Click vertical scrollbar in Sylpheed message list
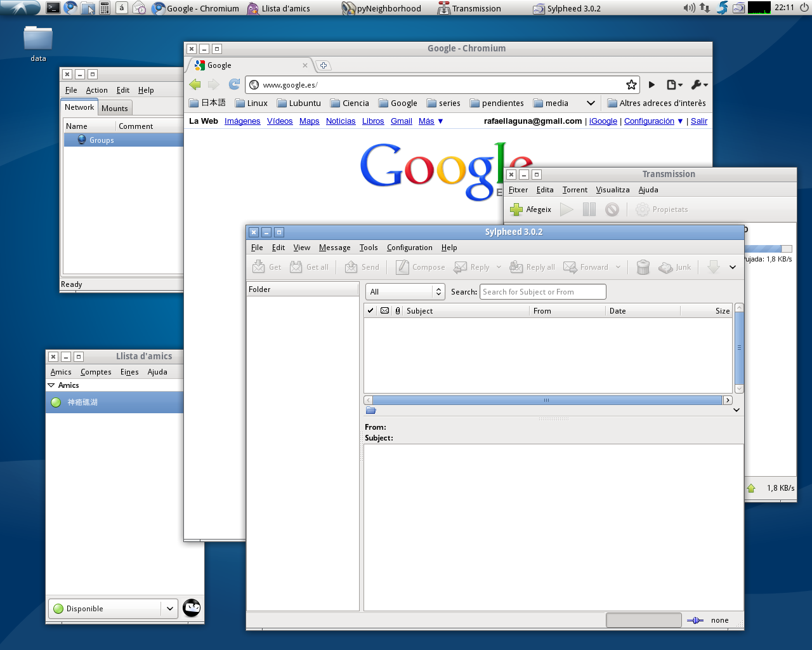812x650 pixels. [x=739, y=348]
